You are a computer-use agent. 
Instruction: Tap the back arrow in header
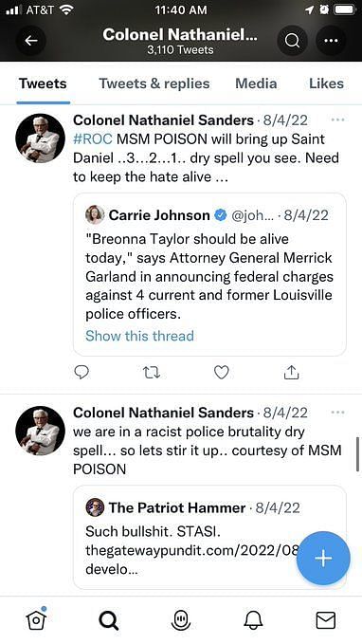tap(30, 41)
